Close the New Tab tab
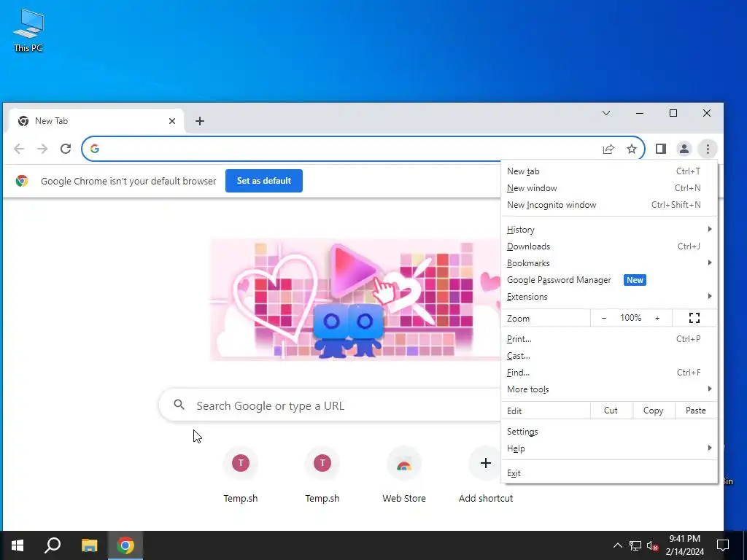 [172, 121]
